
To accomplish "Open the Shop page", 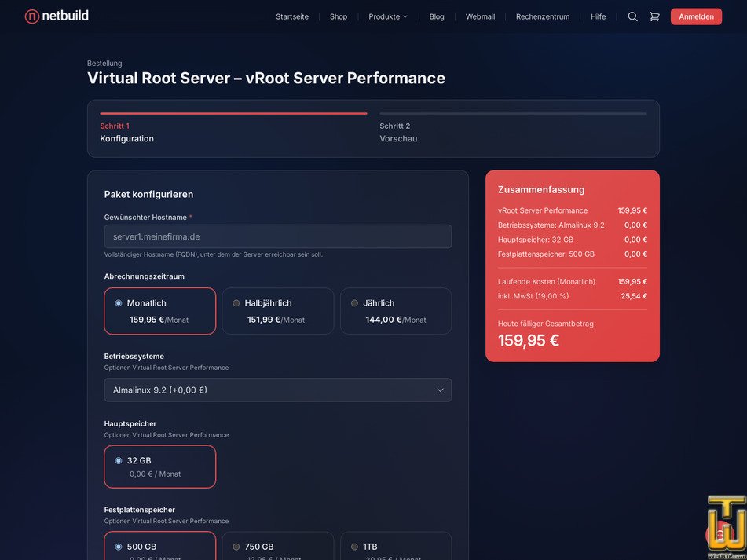I will coord(339,16).
